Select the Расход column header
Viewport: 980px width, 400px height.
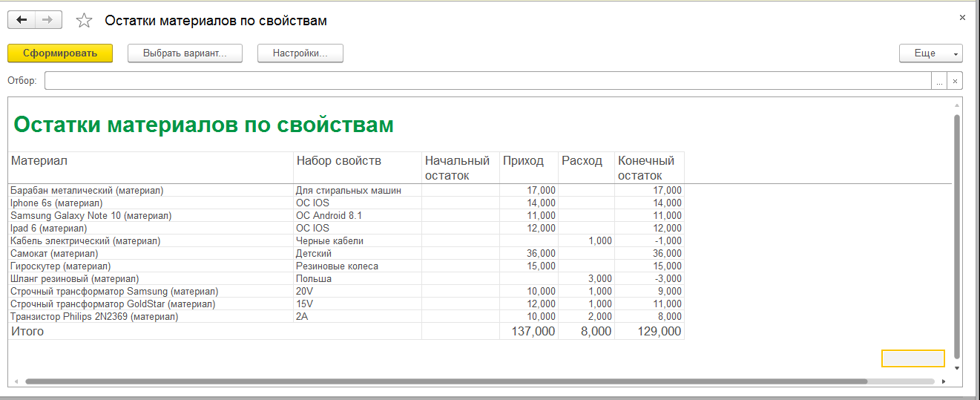pos(587,168)
